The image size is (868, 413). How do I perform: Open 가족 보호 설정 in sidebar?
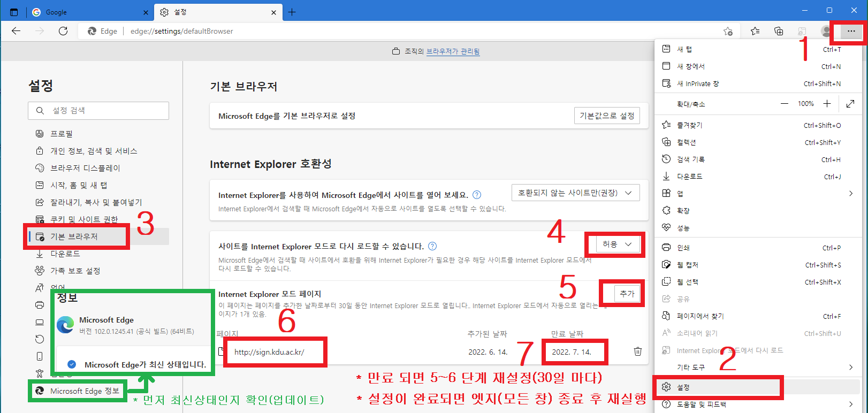pyautogui.click(x=98, y=271)
